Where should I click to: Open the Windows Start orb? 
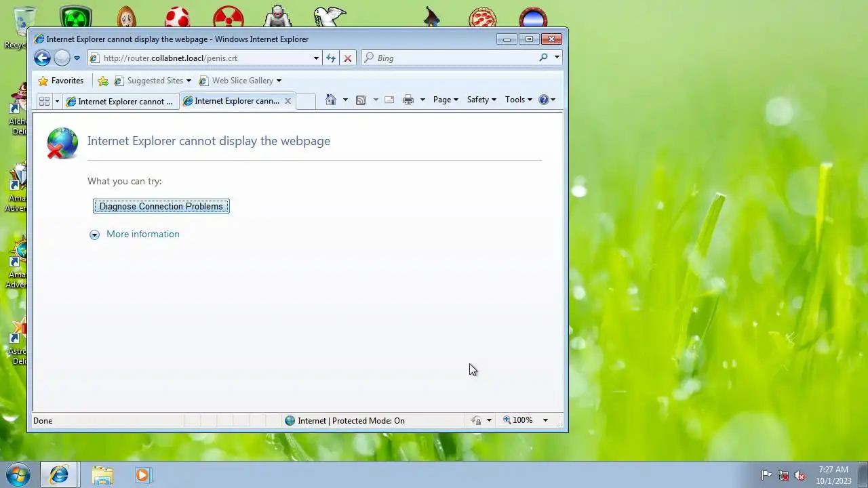(18, 474)
